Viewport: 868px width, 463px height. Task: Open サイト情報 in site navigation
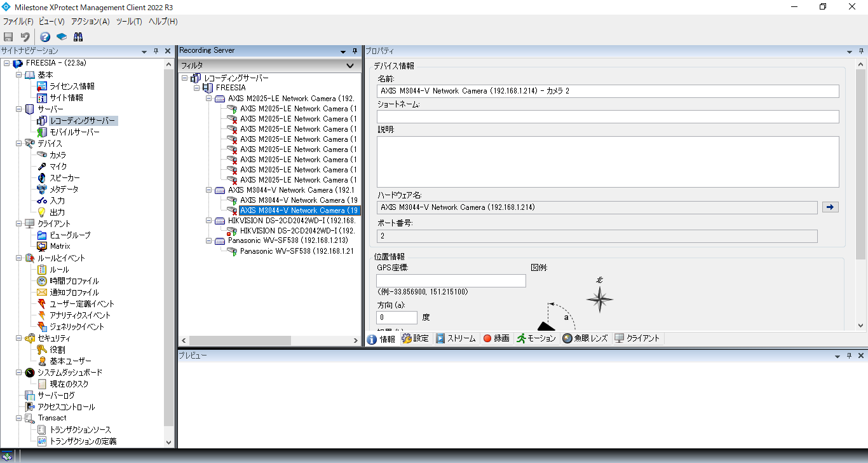point(66,98)
